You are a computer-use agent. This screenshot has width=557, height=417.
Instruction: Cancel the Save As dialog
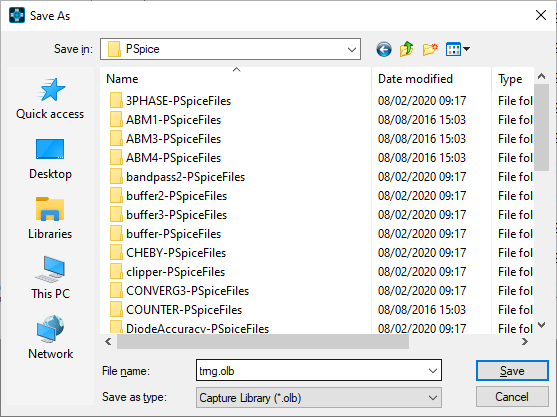[x=512, y=397]
